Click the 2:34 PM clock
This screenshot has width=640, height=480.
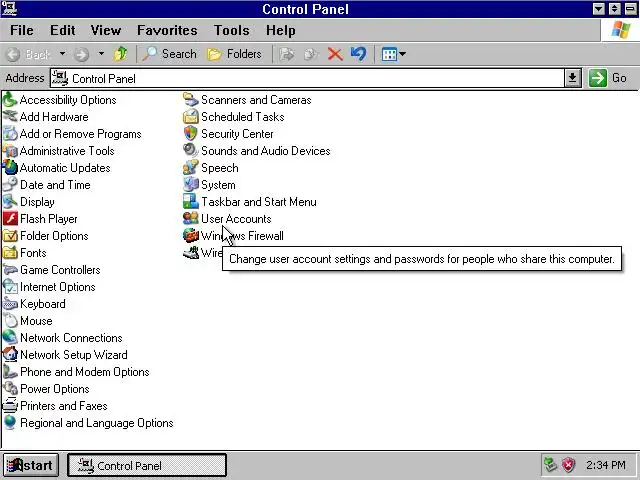pyautogui.click(x=606, y=465)
